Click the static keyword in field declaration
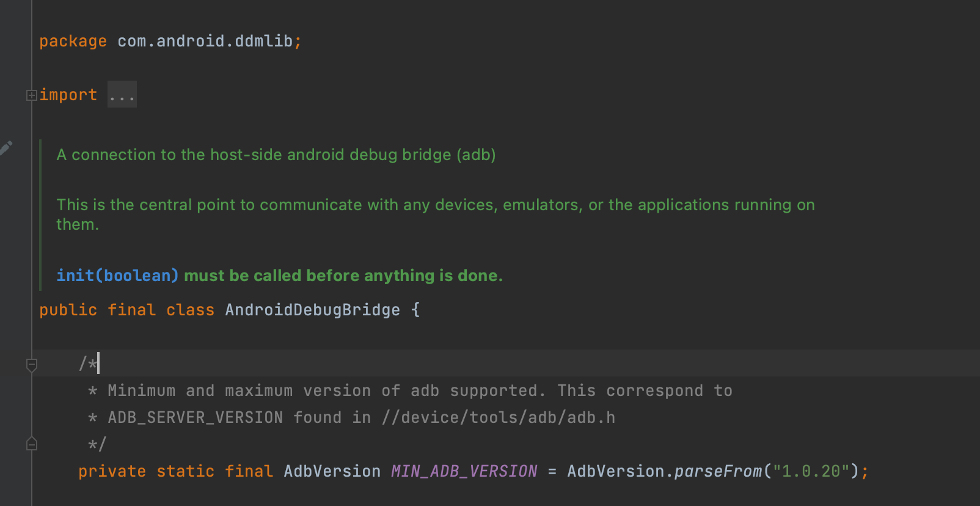This screenshot has height=506, width=980. pyautogui.click(x=186, y=471)
